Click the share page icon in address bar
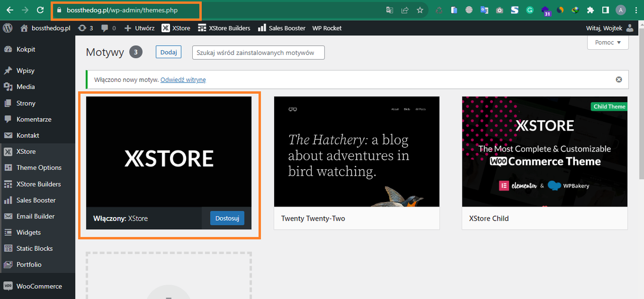 405,10
